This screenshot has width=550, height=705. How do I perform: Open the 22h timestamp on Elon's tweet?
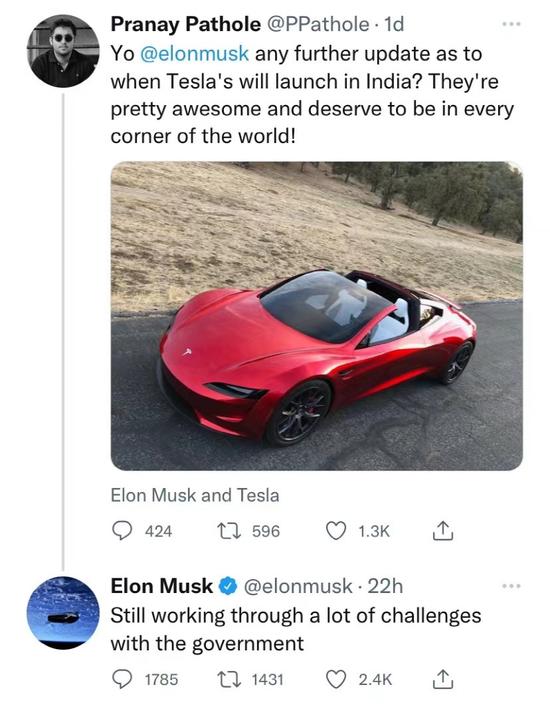(x=385, y=586)
